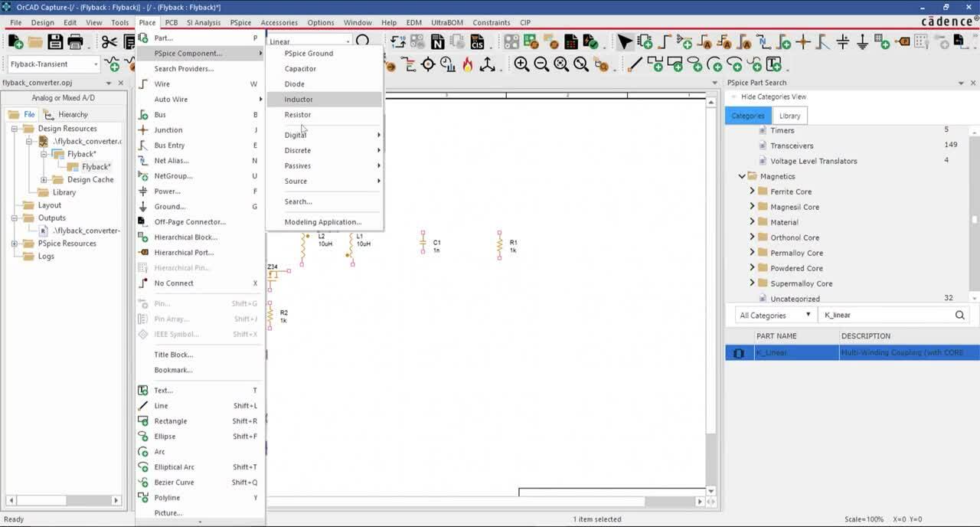Click the Print toolbar icon
Viewport: 980px width, 527px height.
coord(75,41)
